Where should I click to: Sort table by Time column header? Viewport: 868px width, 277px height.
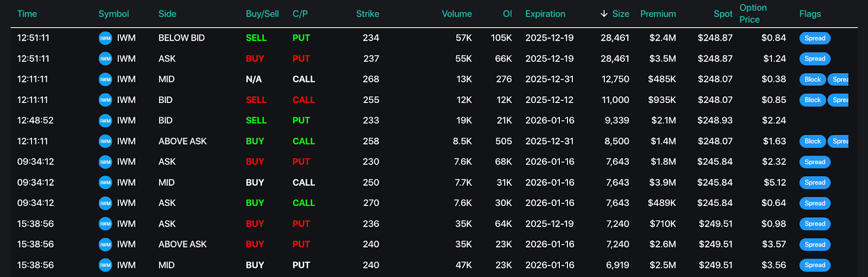point(27,14)
